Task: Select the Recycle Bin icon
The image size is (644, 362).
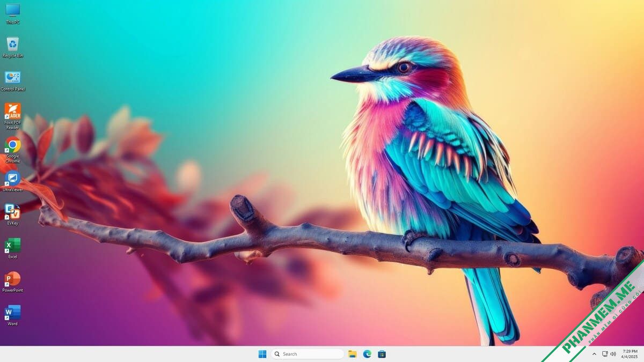Action: pos(12,47)
